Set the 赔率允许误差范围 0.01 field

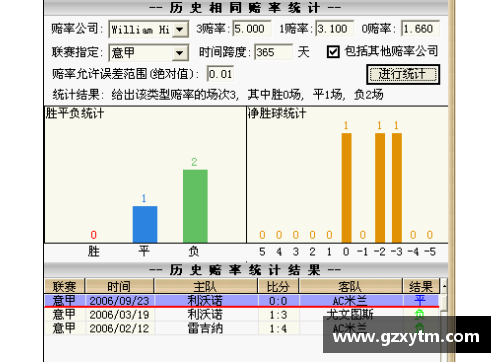(x=220, y=74)
